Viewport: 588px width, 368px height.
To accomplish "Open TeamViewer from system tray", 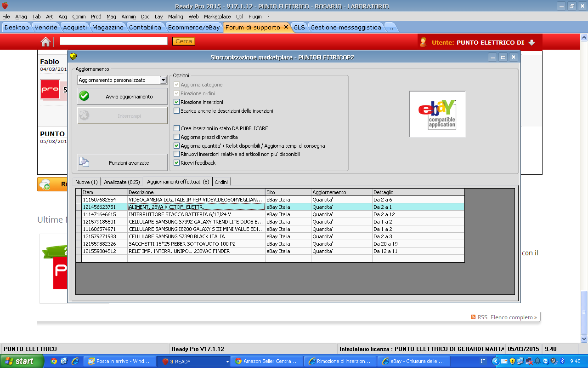I will click(545, 361).
